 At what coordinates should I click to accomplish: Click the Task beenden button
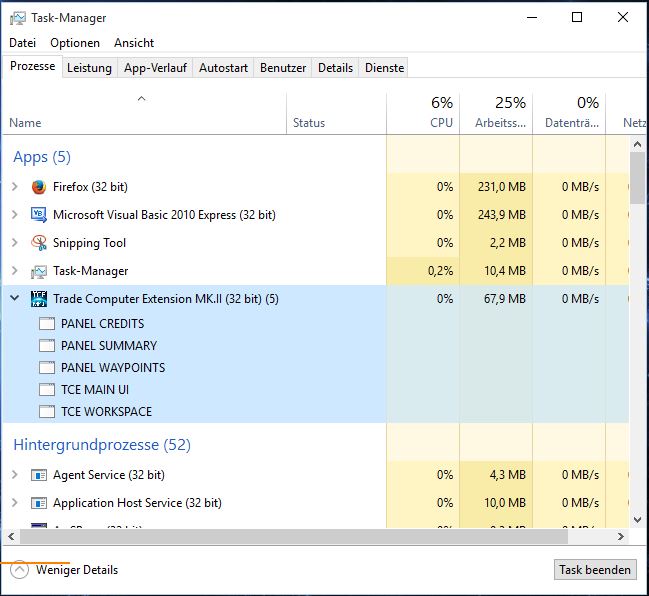[x=595, y=570]
